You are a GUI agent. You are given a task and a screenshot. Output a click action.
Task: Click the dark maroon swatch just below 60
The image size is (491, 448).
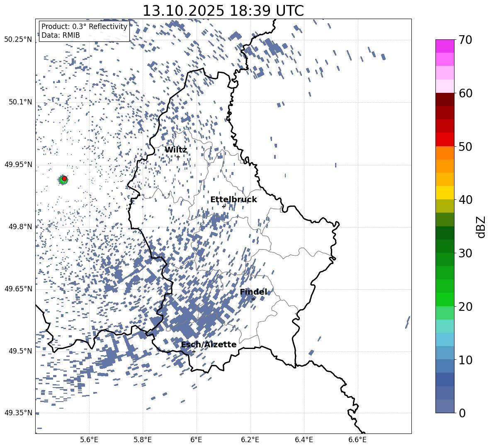[x=445, y=99]
